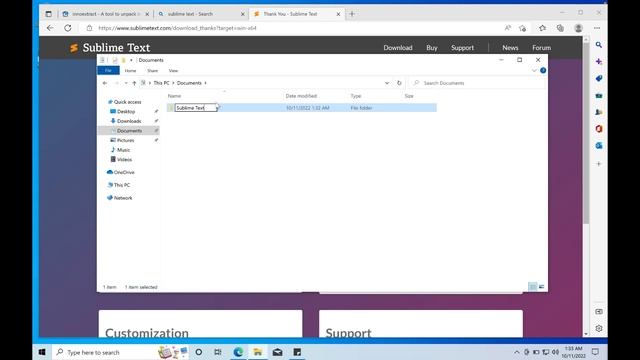
Task: Sort by Date modified column header
Action: pos(301,96)
